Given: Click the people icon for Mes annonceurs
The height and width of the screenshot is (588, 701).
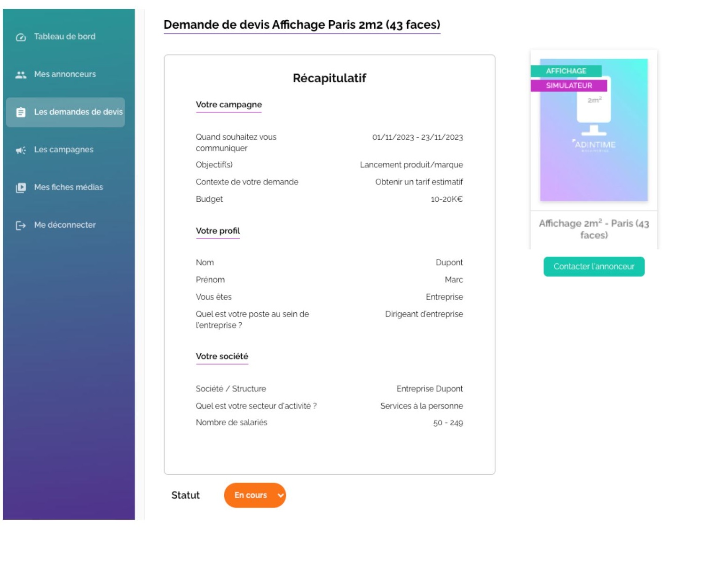Looking at the screenshot, I should coord(21,75).
